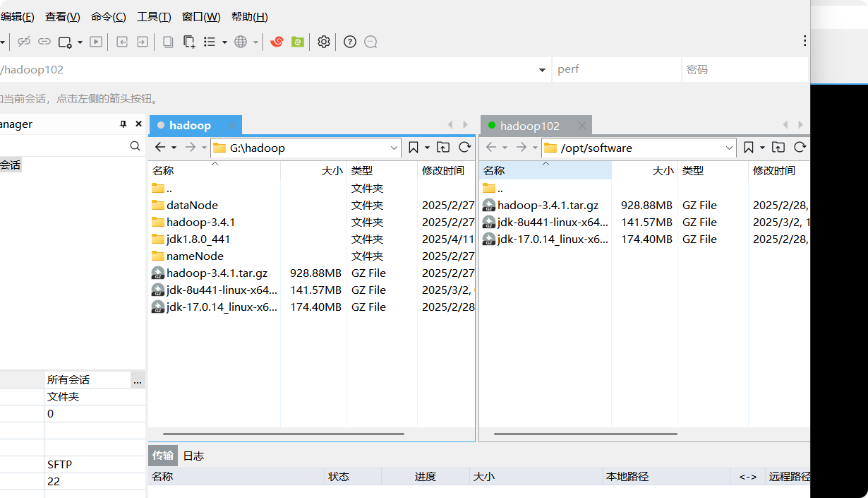Refresh the G:\hadoop local pane

click(x=464, y=147)
